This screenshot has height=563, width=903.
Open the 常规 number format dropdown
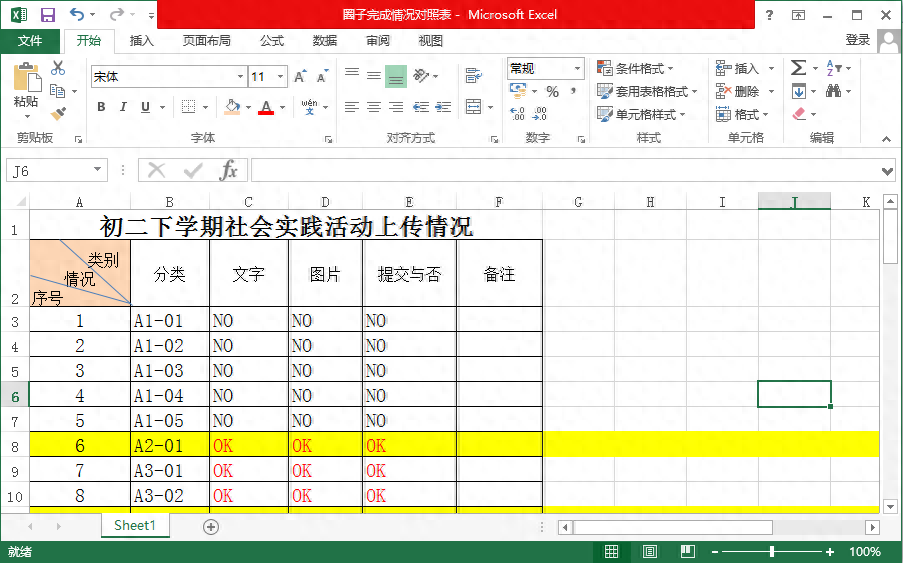577,69
